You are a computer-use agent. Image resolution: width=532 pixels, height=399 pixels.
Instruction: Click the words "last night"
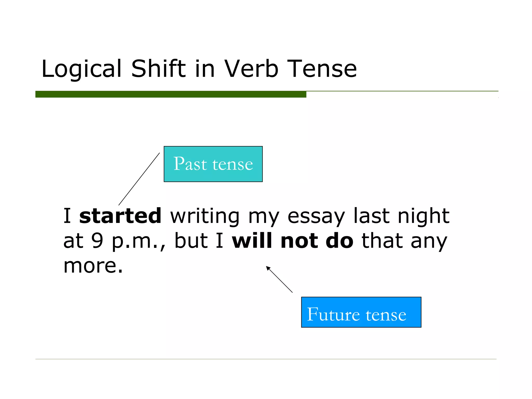pyautogui.click(x=401, y=216)
